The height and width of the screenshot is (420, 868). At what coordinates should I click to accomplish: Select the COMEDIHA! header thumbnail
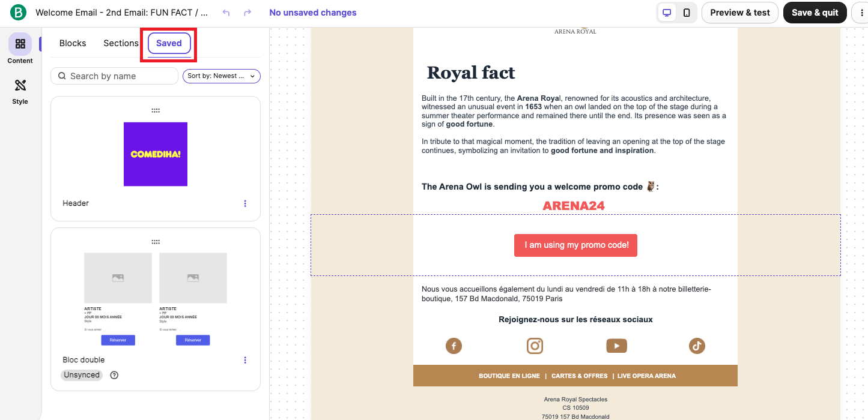point(156,154)
